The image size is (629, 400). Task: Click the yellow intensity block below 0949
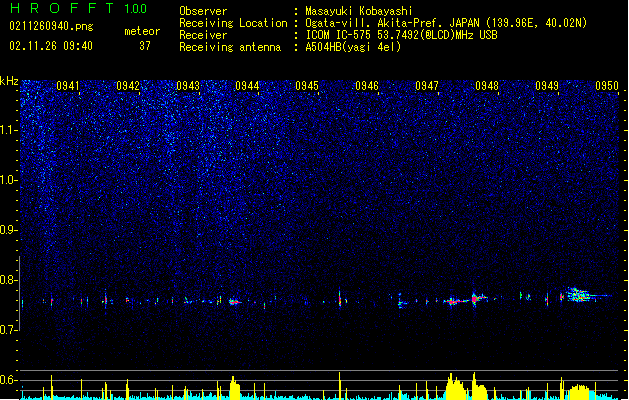[x=578, y=392]
